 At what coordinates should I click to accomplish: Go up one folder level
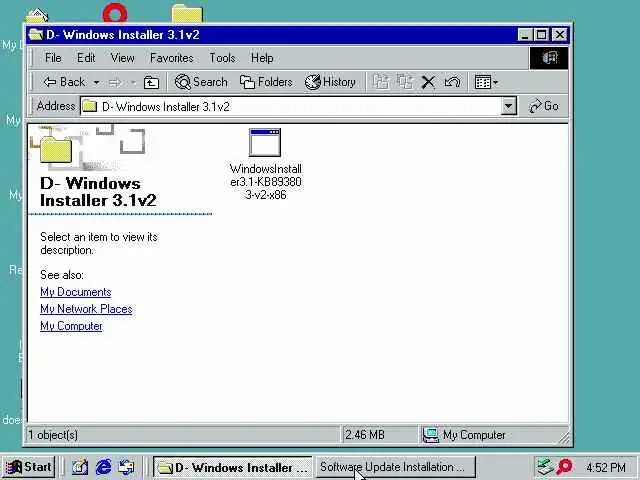[x=151, y=82]
